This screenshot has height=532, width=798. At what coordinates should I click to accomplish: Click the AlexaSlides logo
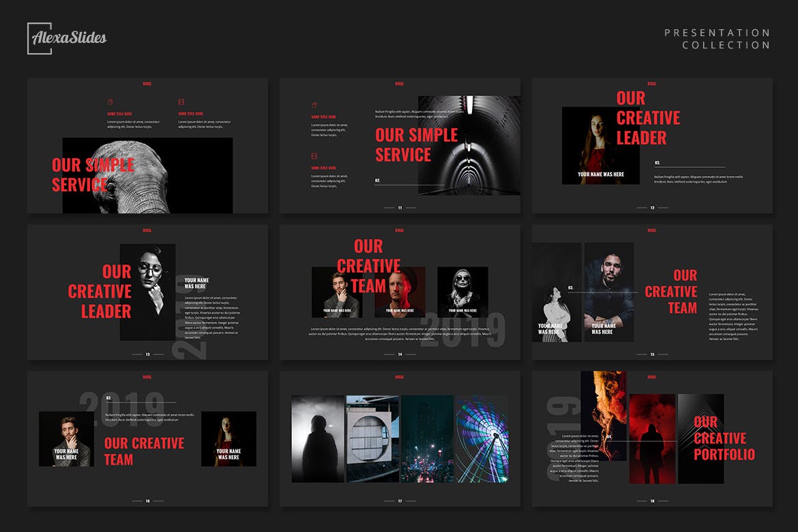click(x=67, y=38)
